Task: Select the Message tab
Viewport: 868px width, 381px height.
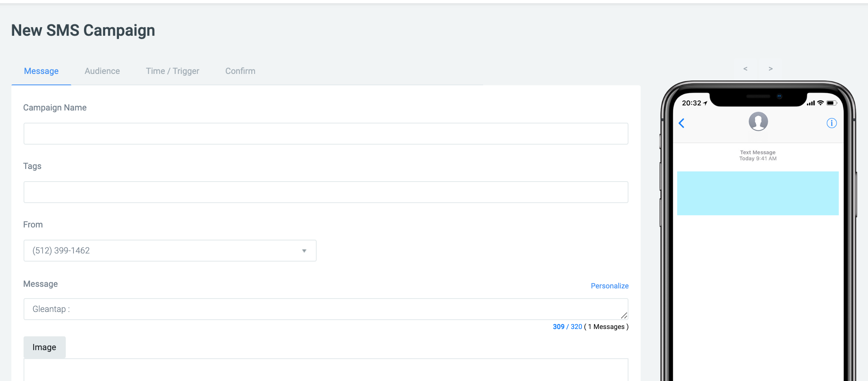Action: 41,71
